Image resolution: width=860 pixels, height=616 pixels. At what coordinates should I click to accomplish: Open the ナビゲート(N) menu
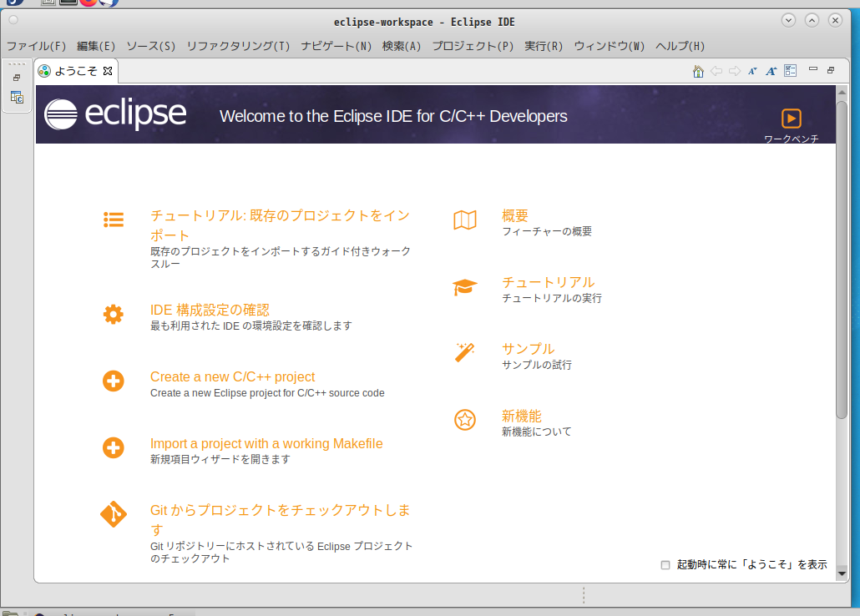[x=336, y=46]
